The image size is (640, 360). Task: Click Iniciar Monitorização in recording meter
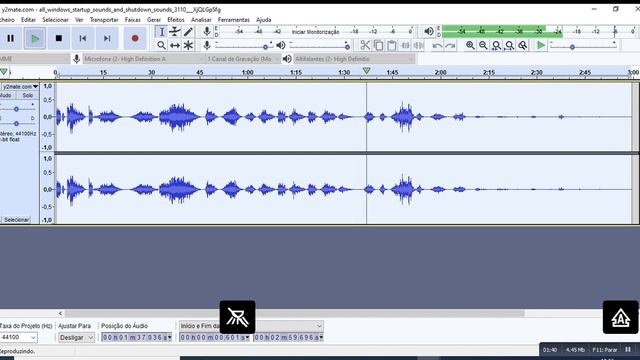[315, 31]
